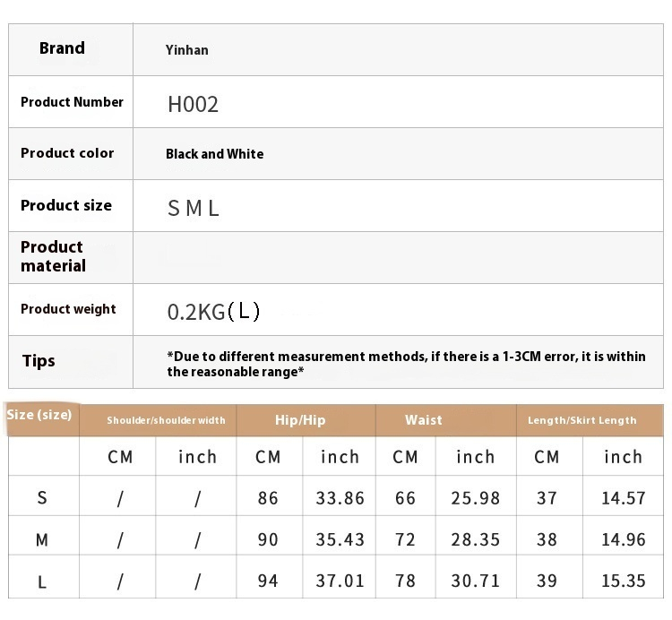The width and height of the screenshot is (672, 620).
Task: Click the H002 product number value
Action: (x=193, y=104)
